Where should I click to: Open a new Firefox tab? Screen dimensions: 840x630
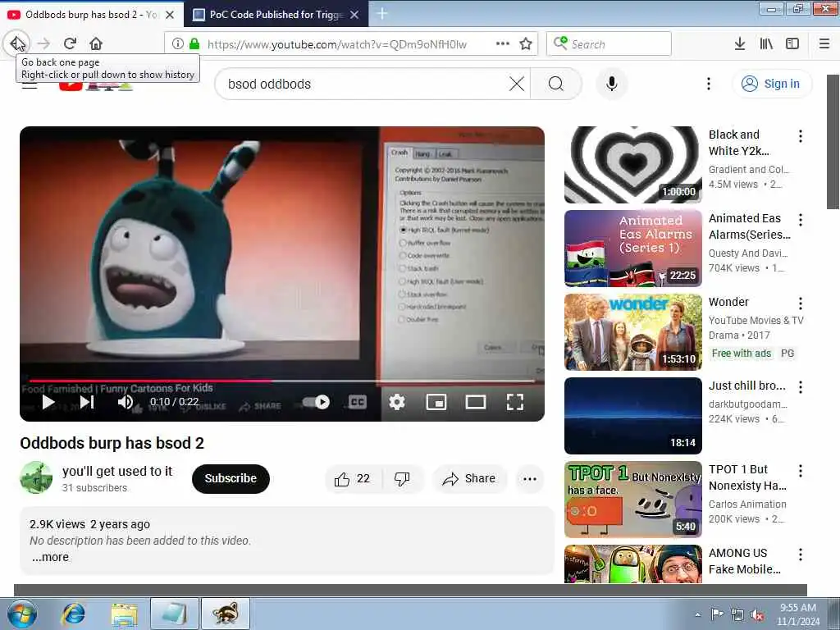tap(382, 13)
